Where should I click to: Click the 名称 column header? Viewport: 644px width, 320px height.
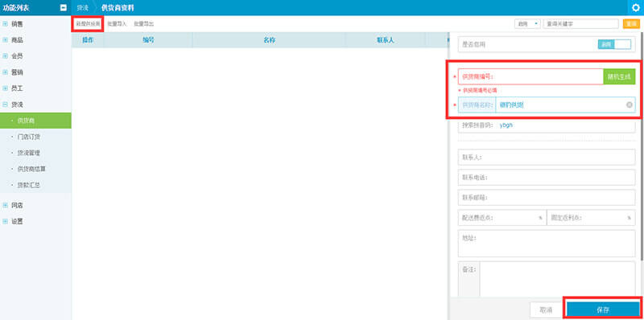point(269,40)
